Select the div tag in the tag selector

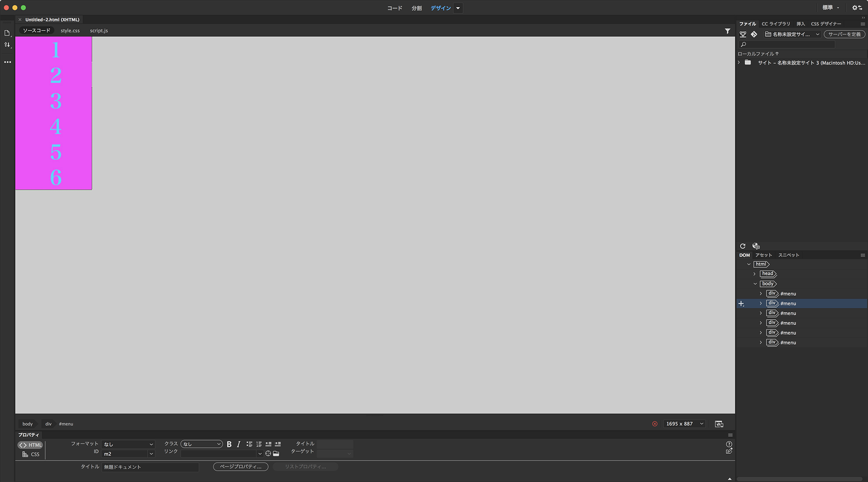[48, 424]
